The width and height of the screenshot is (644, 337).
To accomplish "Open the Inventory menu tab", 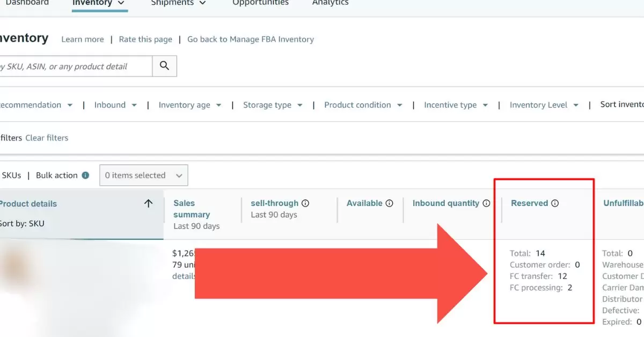I will 99,3.
